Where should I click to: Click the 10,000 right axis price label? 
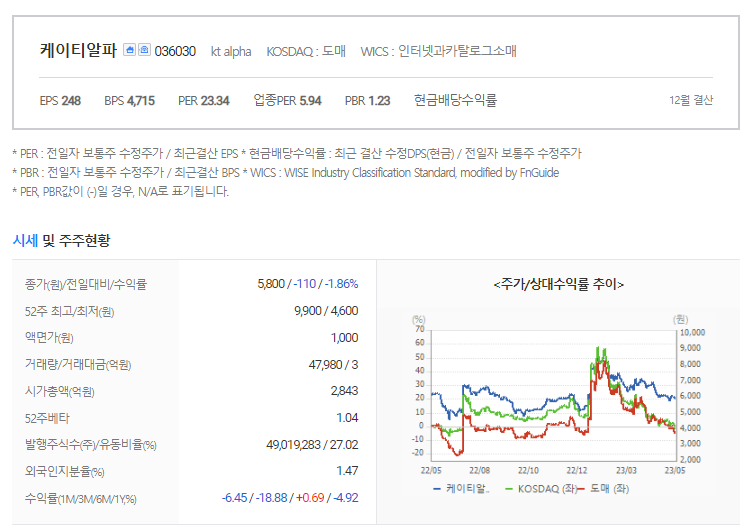click(x=692, y=332)
